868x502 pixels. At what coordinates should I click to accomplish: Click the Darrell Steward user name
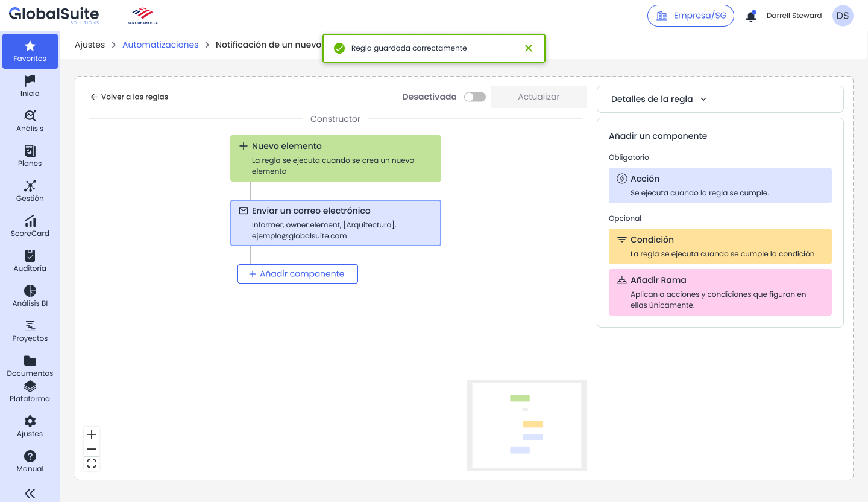click(794, 16)
